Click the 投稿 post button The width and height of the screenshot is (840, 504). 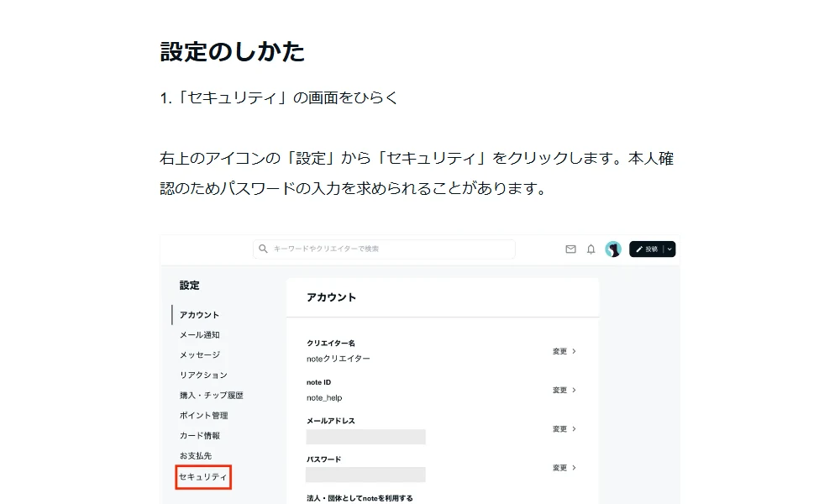tap(647, 249)
